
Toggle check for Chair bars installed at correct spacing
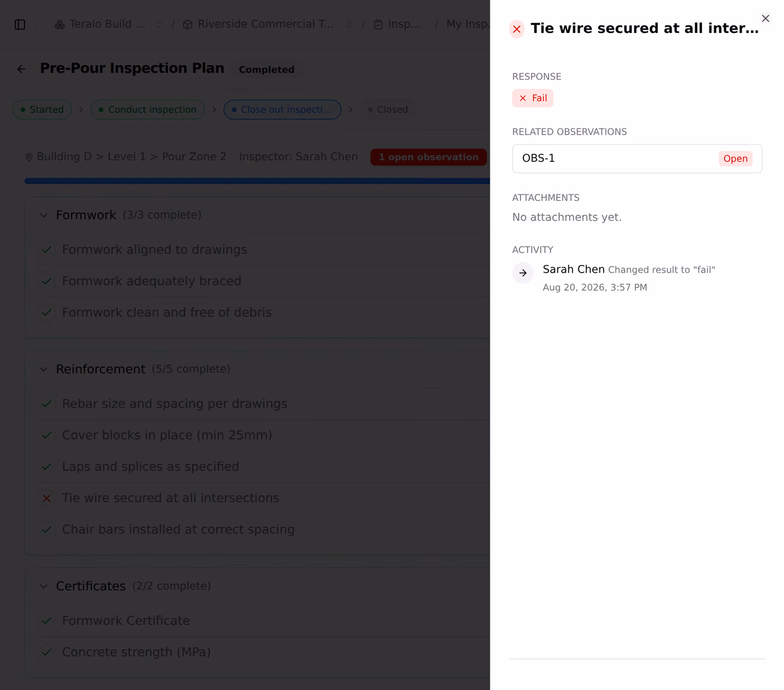point(47,530)
